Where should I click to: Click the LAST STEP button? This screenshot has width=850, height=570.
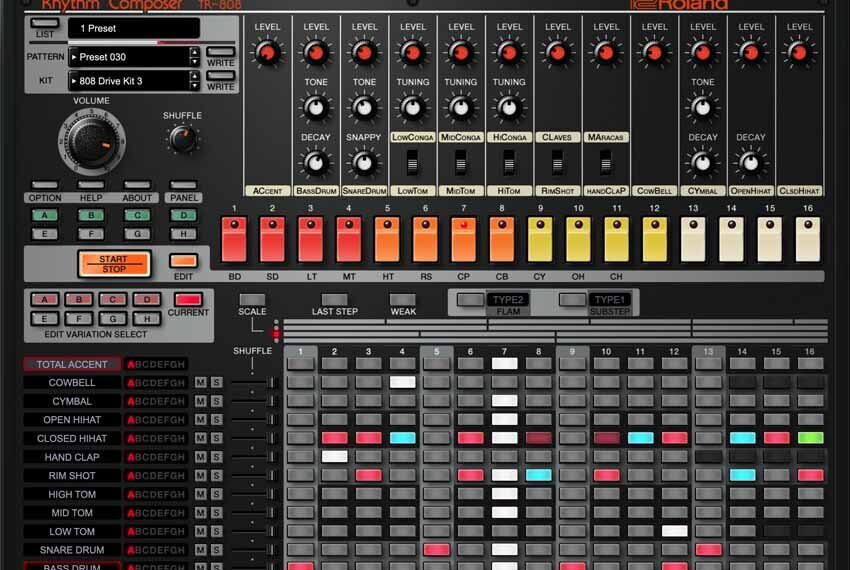click(x=334, y=299)
